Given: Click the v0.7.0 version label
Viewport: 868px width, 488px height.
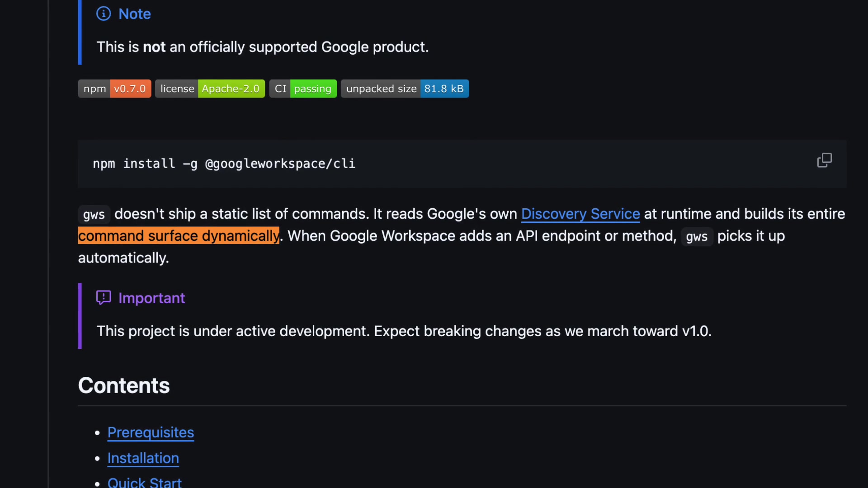Looking at the screenshot, I should point(130,89).
